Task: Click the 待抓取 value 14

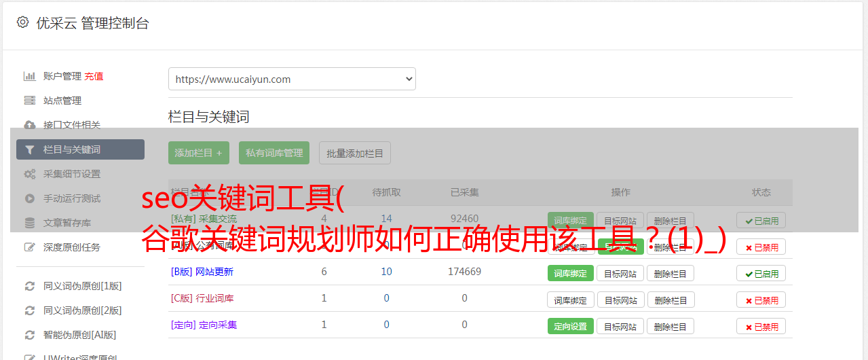Action: [x=386, y=219]
